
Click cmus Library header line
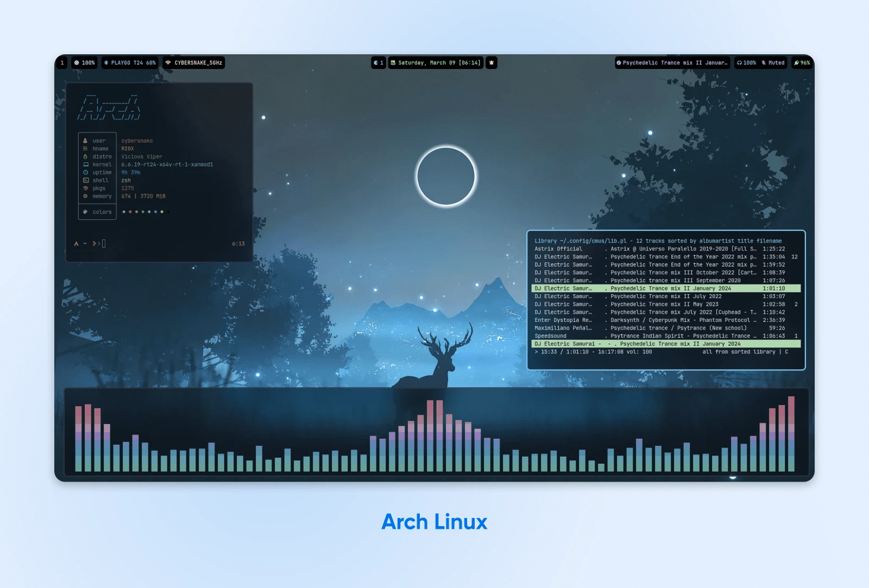[x=658, y=241]
